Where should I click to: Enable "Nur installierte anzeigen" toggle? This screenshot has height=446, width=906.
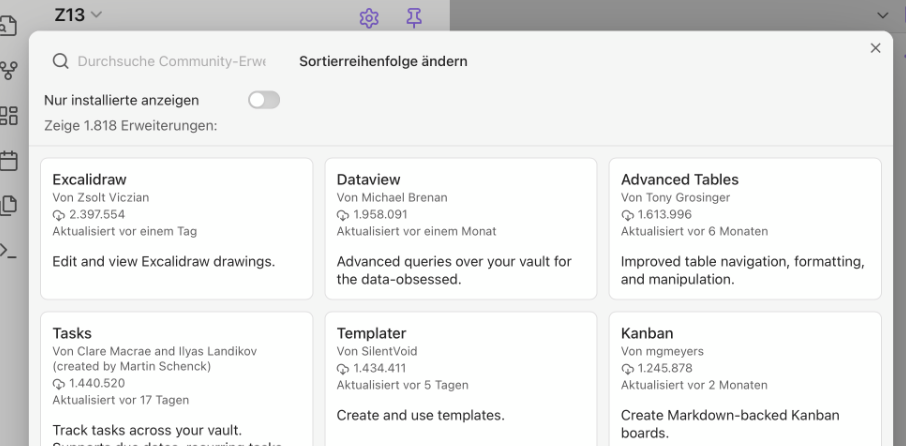[x=264, y=100]
